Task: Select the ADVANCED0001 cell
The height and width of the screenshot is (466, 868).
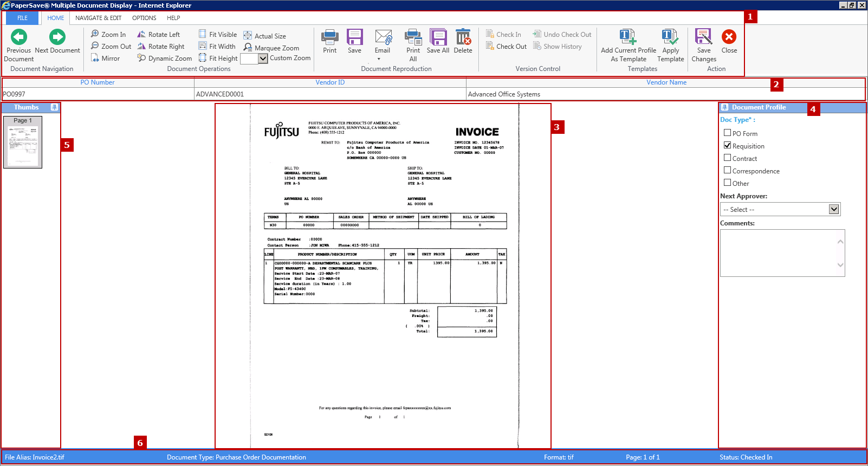Action: (x=330, y=94)
